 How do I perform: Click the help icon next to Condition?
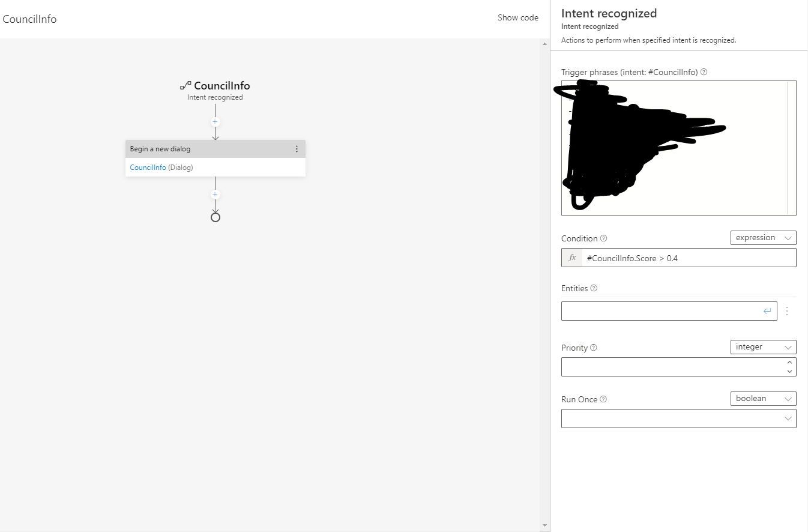pyautogui.click(x=603, y=238)
